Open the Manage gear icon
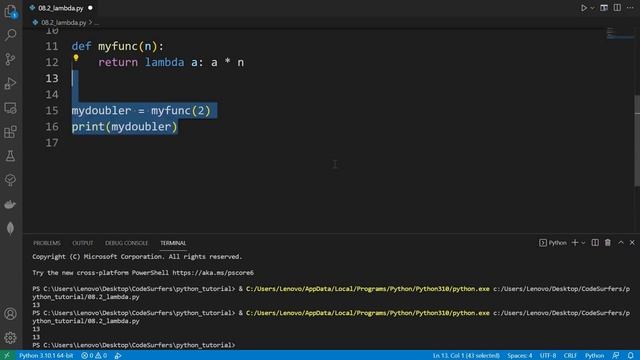The image size is (640, 360). click(x=10, y=338)
